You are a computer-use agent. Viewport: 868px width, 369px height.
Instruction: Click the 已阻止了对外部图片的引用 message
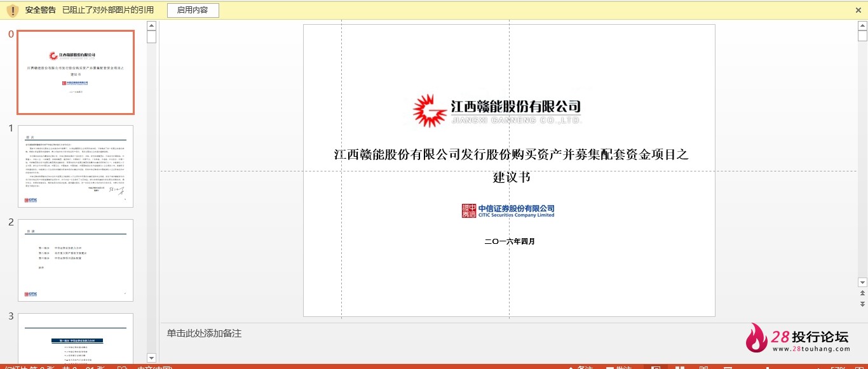pyautogui.click(x=108, y=10)
